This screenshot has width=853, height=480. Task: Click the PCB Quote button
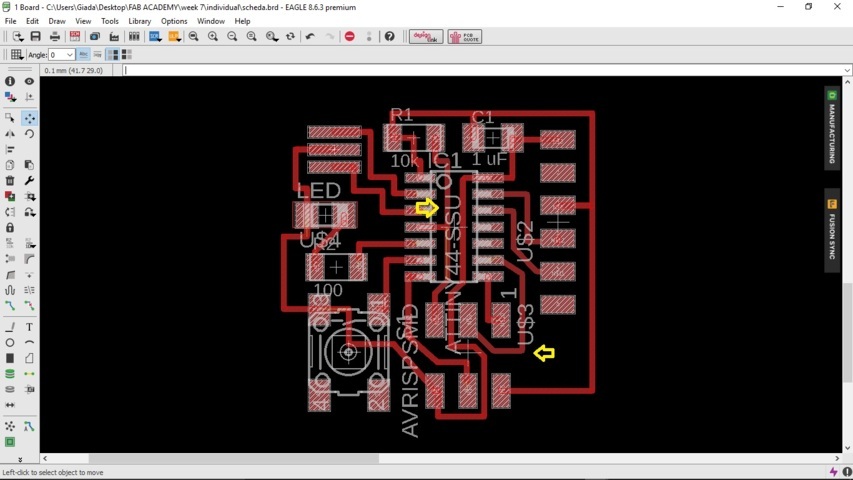tap(465, 36)
